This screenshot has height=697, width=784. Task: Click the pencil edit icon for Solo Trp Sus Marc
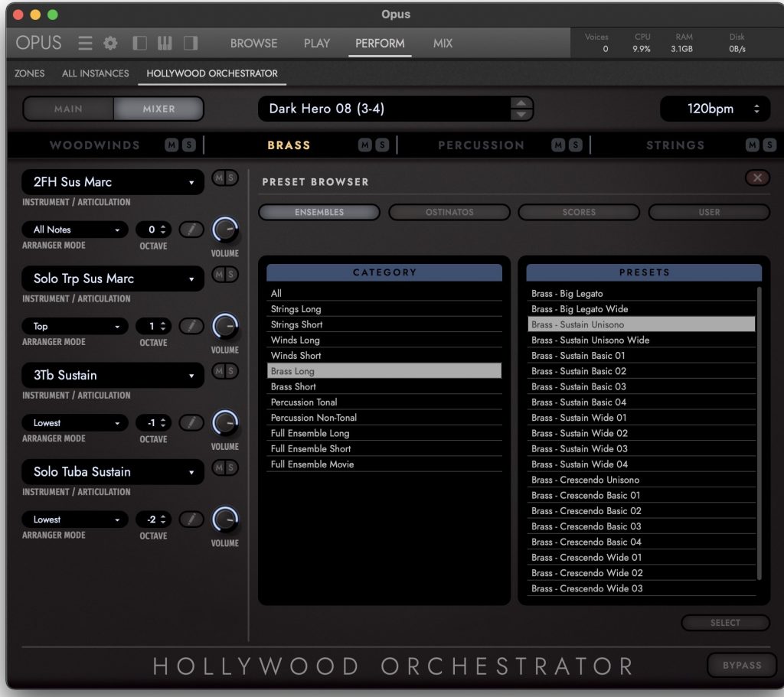point(191,326)
